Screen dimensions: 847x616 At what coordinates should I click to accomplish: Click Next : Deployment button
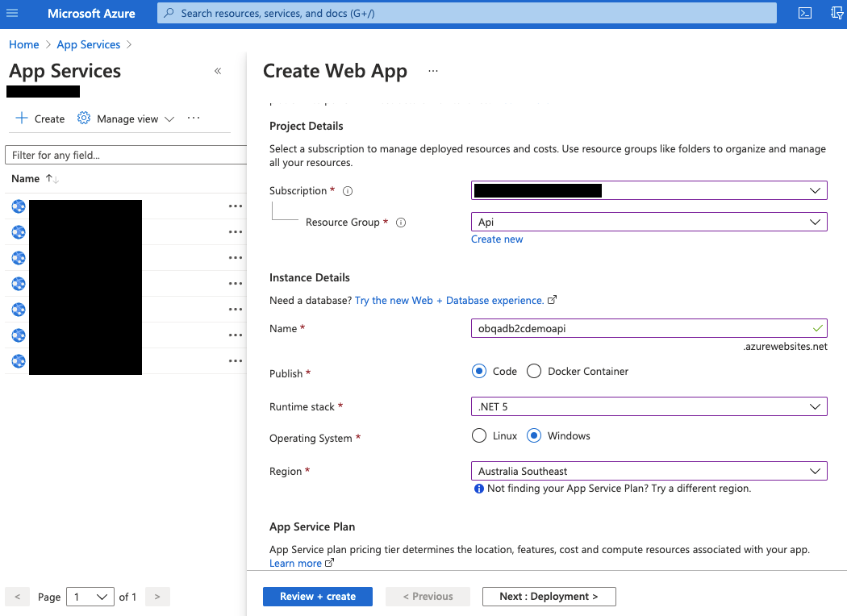pyautogui.click(x=549, y=597)
